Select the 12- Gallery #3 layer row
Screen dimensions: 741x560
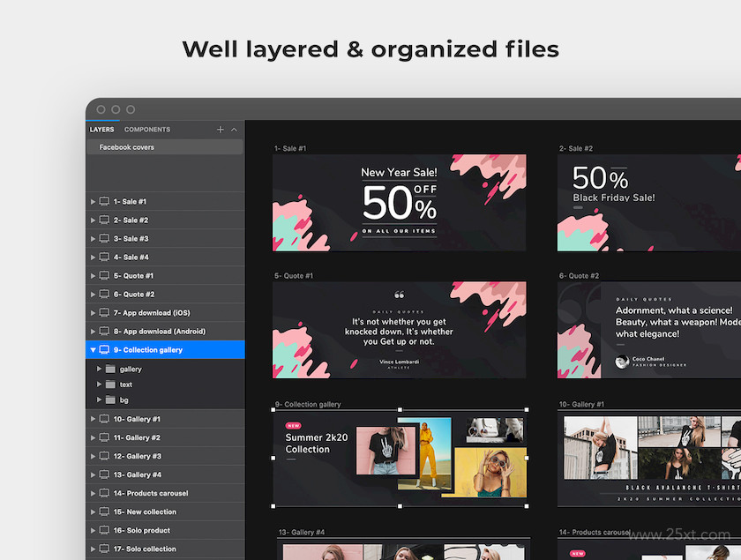coord(165,456)
